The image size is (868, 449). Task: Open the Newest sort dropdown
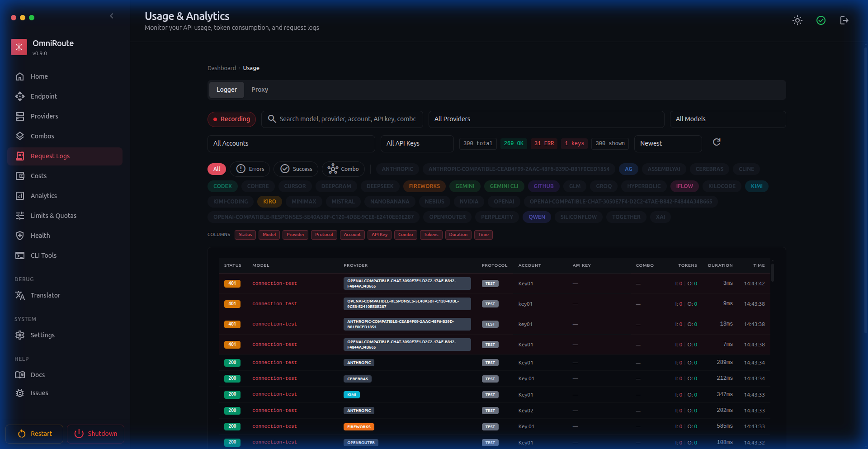pyautogui.click(x=668, y=143)
